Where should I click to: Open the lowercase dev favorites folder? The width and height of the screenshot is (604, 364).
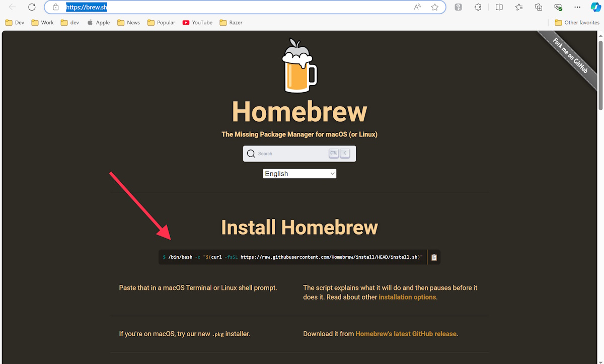point(69,23)
